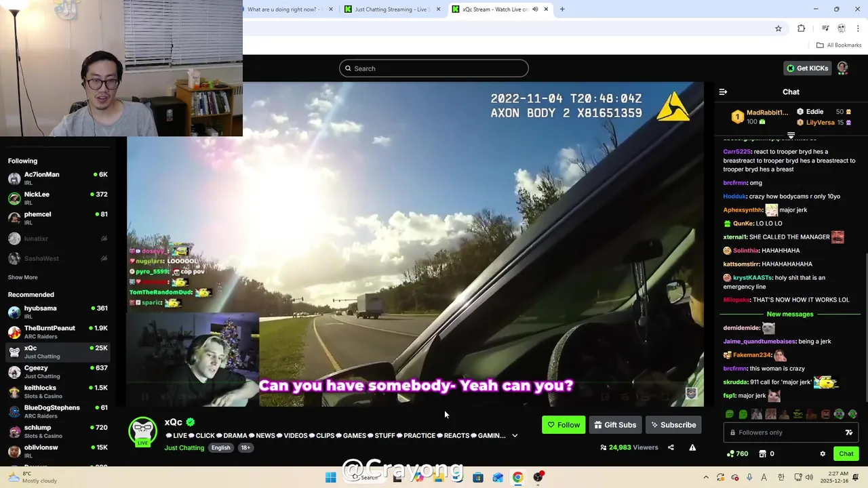Toggle the IME A input mode
Image resolution: width=868 pixels, height=488 pixels.
point(764,477)
